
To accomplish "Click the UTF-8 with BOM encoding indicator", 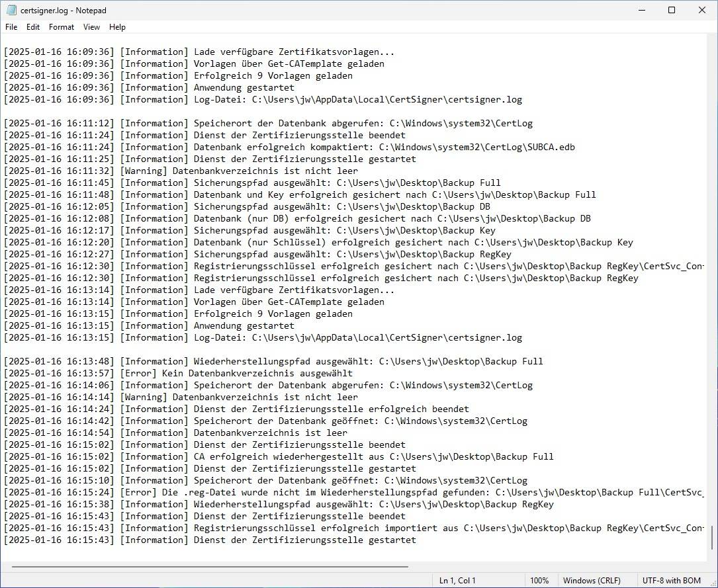I will [x=672, y=581].
